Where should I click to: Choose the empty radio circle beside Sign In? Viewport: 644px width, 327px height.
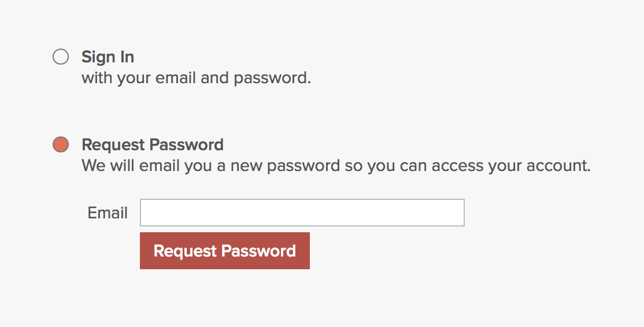[x=61, y=57]
